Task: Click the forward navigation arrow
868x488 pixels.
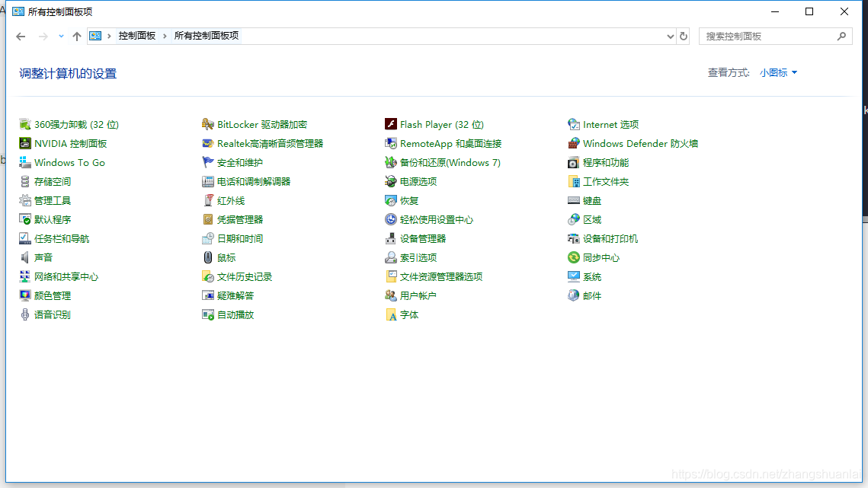Action: (43, 36)
